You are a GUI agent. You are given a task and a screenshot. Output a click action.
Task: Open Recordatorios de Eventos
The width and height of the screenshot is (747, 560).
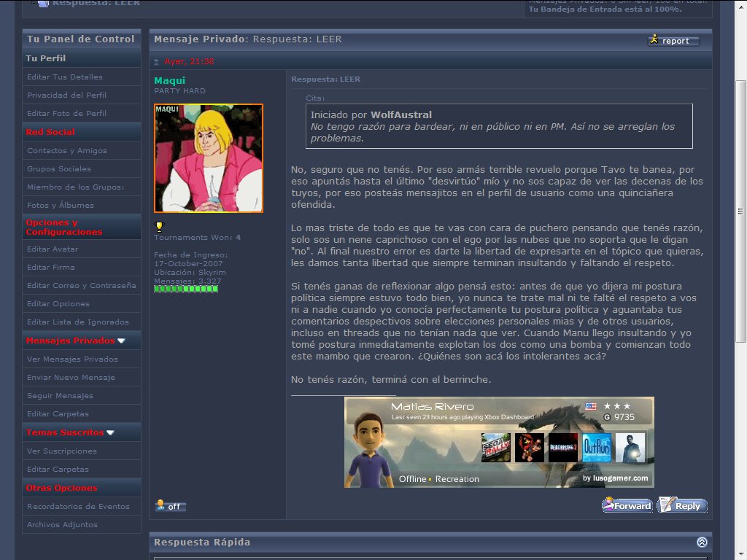point(78,506)
